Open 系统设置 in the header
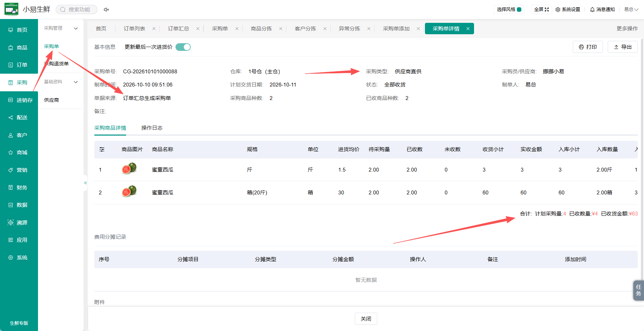The height and width of the screenshot is (331, 644). [x=568, y=9]
